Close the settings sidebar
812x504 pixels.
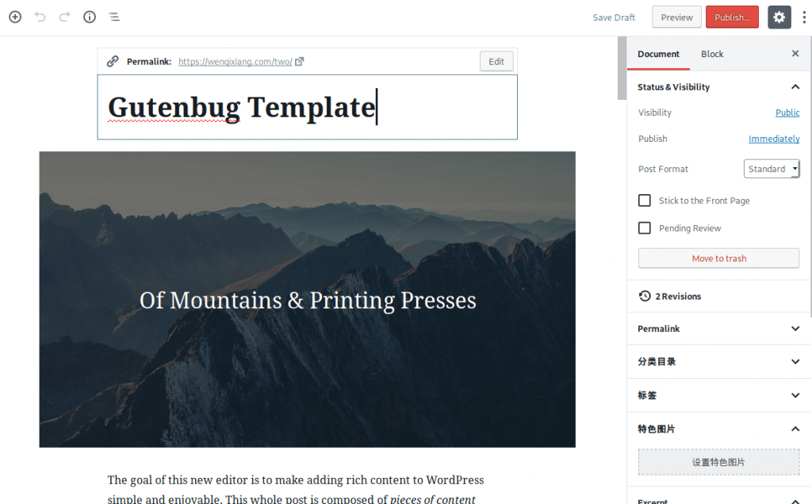(x=795, y=53)
